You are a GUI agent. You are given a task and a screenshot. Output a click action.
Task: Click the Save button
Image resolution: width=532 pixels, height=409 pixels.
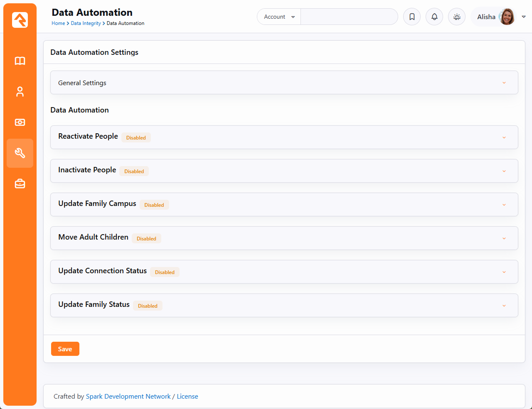click(65, 349)
